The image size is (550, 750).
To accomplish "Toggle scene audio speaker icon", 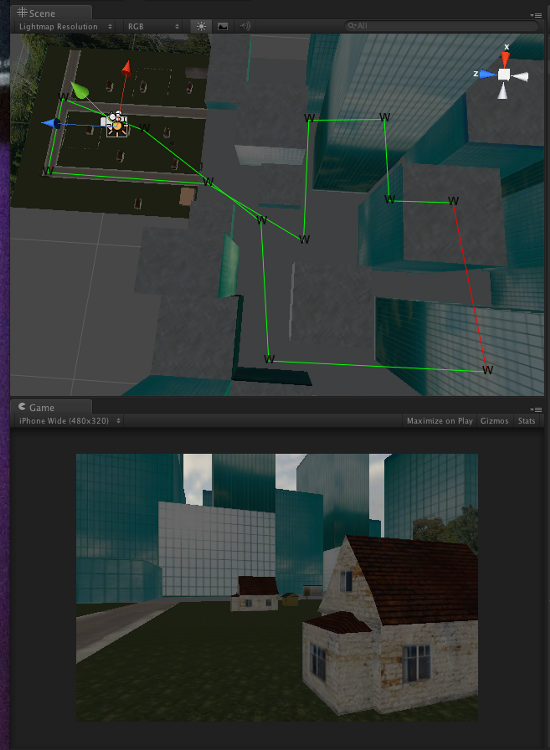I will click(244, 26).
